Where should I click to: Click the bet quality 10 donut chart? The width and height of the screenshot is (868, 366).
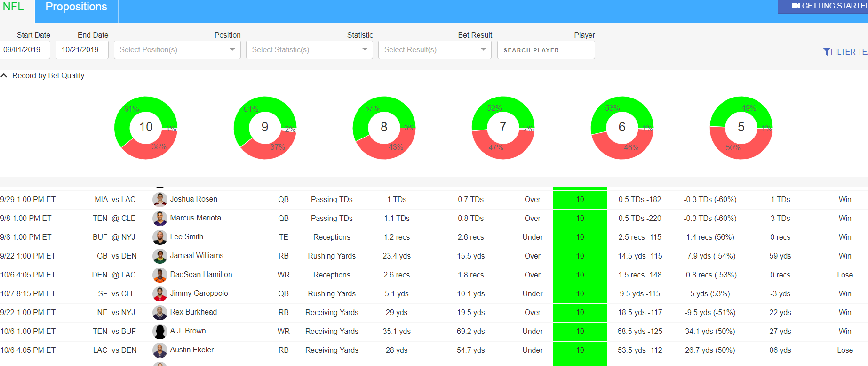146,128
